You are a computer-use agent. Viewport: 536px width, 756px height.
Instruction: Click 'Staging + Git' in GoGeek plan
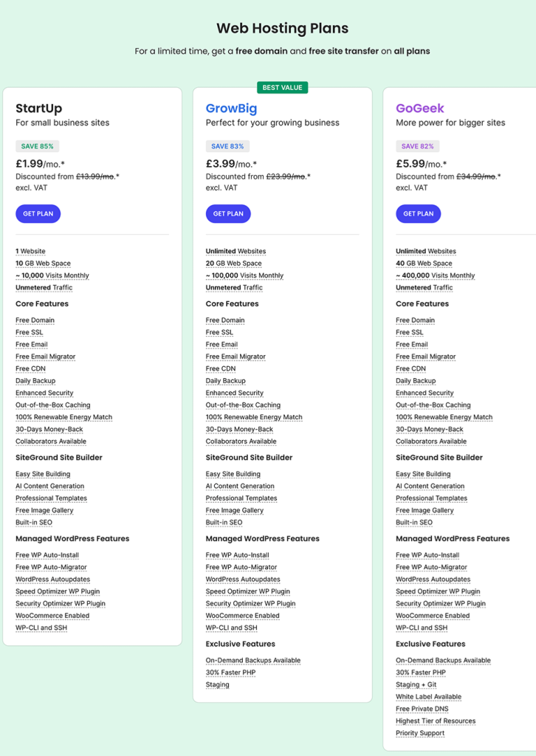coord(416,685)
